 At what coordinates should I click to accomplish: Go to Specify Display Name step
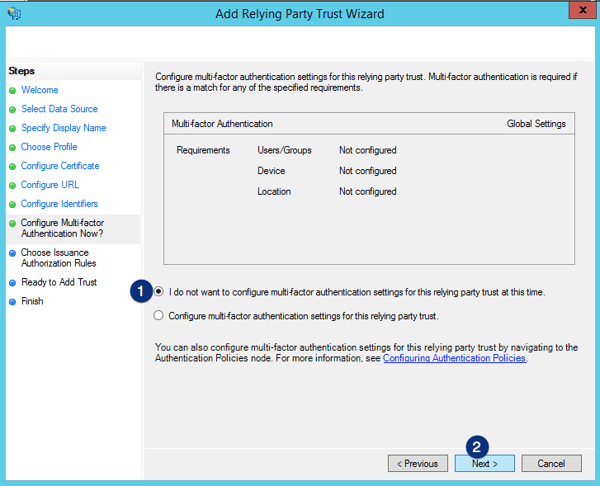pyautogui.click(x=64, y=128)
